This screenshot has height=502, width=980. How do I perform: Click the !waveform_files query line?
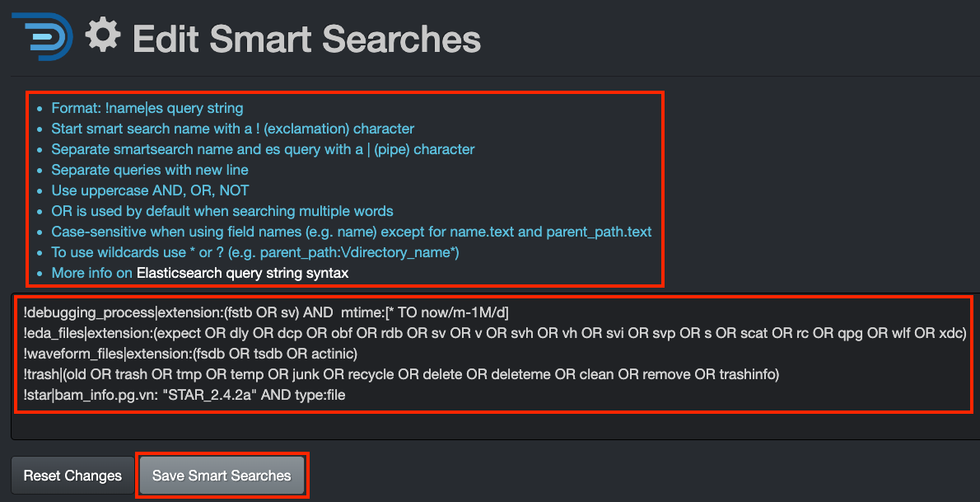click(189, 353)
